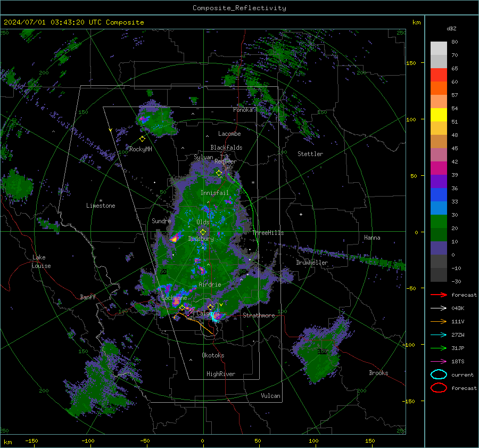Click the yellow diamond at radar center near Olds
Screen dimensions: 479x448
point(203,232)
